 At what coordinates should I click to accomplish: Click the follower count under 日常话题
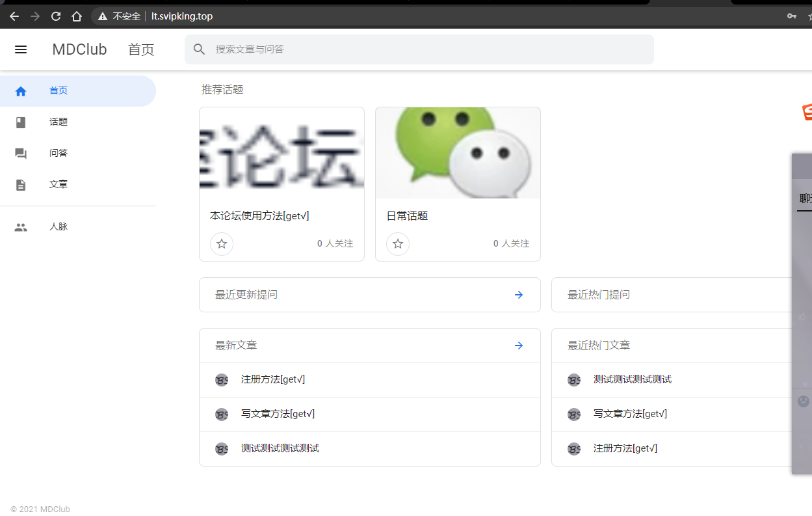[512, 244]
